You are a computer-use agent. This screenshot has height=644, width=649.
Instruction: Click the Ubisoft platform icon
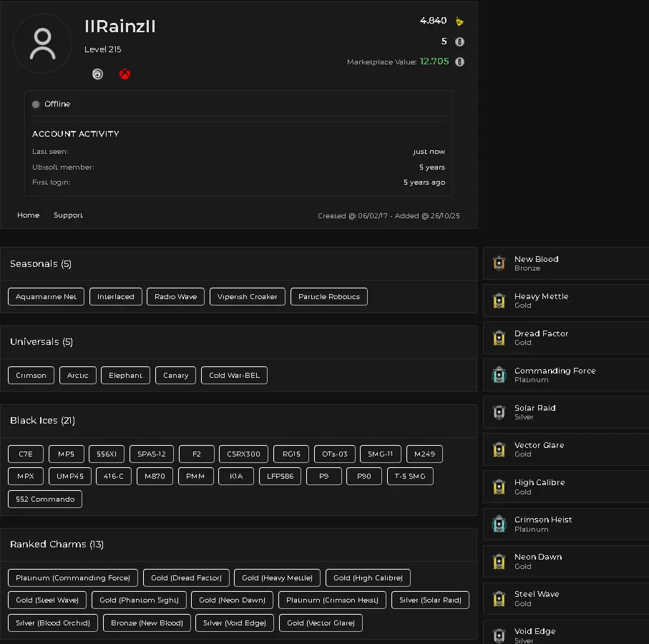[98, 74]
